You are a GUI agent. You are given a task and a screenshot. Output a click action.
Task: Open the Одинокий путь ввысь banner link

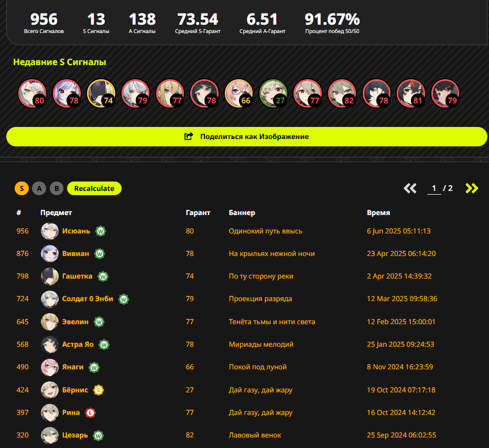click(265, 231)
